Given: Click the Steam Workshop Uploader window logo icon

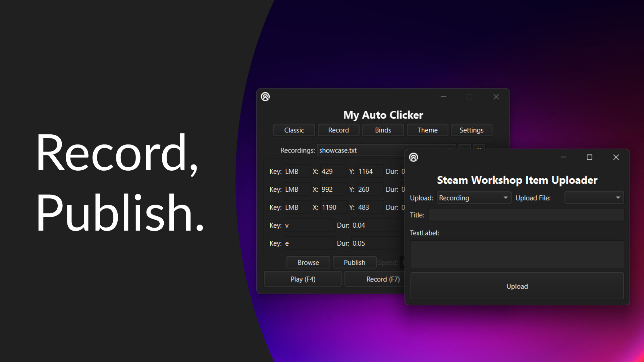Looking at the screenshot, I should coord(414,158).
